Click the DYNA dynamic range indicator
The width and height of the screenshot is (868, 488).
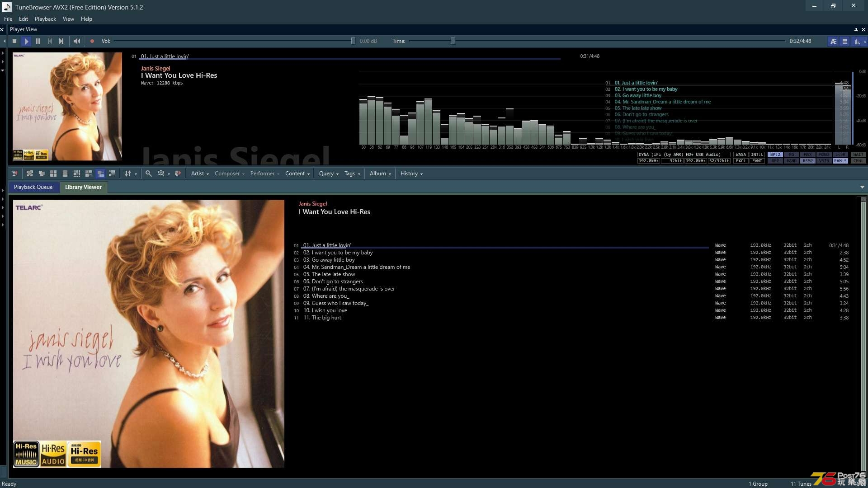pyautogui.click(x=643, y=155)
